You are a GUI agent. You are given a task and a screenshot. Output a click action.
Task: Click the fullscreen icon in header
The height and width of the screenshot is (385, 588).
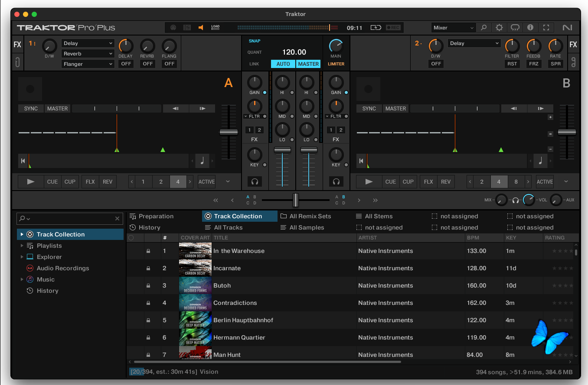(546, 28)
